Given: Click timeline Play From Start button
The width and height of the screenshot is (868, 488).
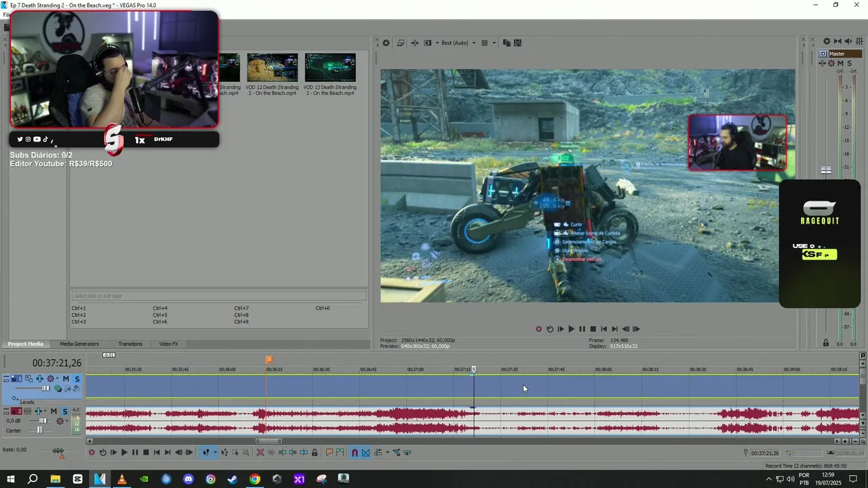Looking at the screenshot, I should [114, 452].
